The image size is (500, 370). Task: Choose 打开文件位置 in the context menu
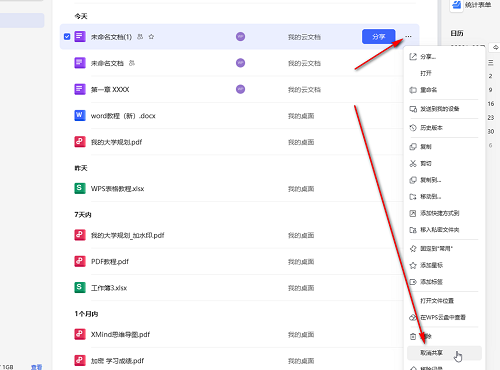tap(444, 301)
